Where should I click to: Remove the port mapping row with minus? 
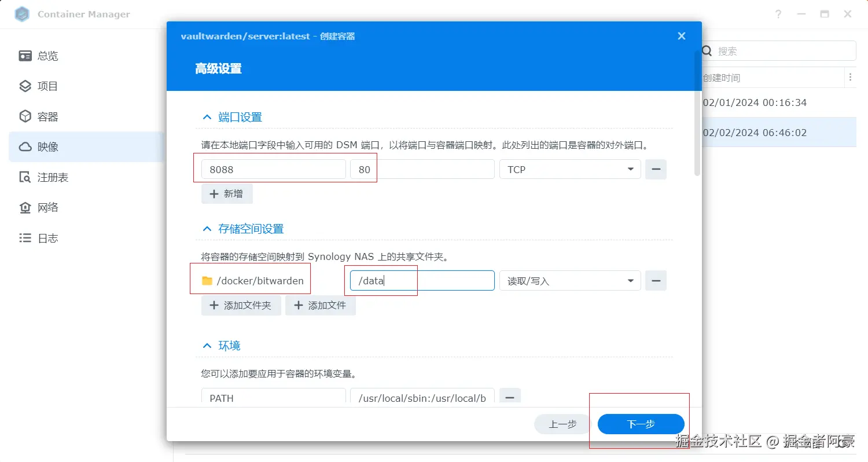point(656,170)
